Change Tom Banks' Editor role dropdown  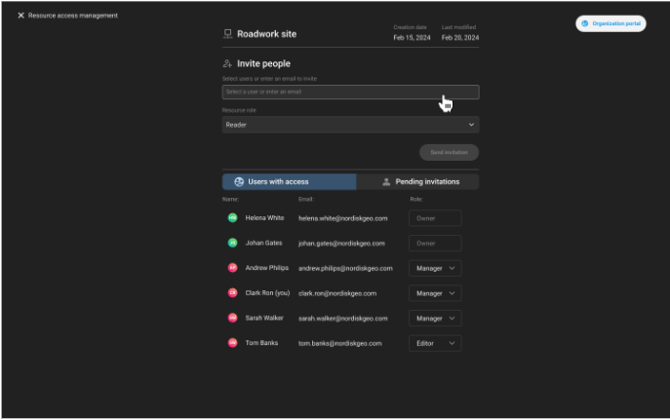[435, 343]
